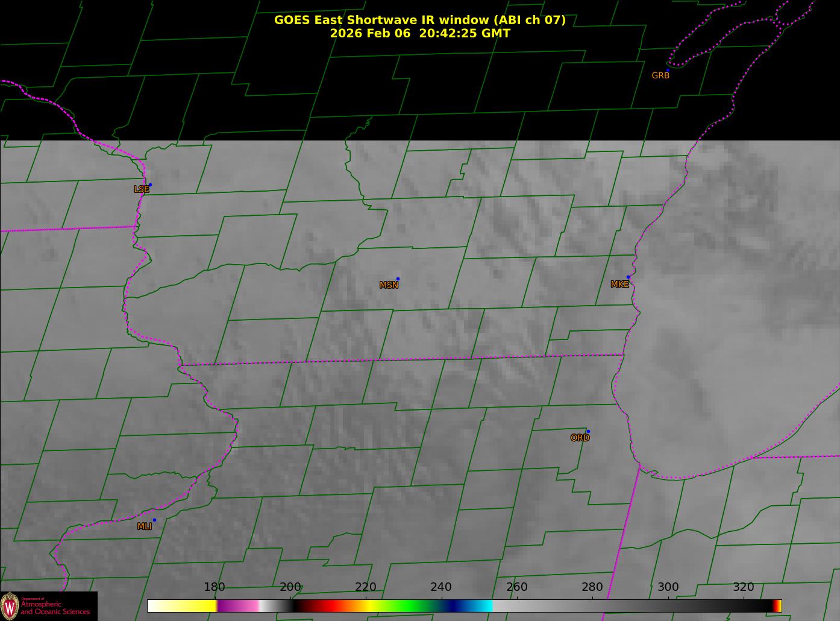The image size is (840, 621).
Task: Select the MSN station label text
Action: pyautogui.click(x=389, y=285)
